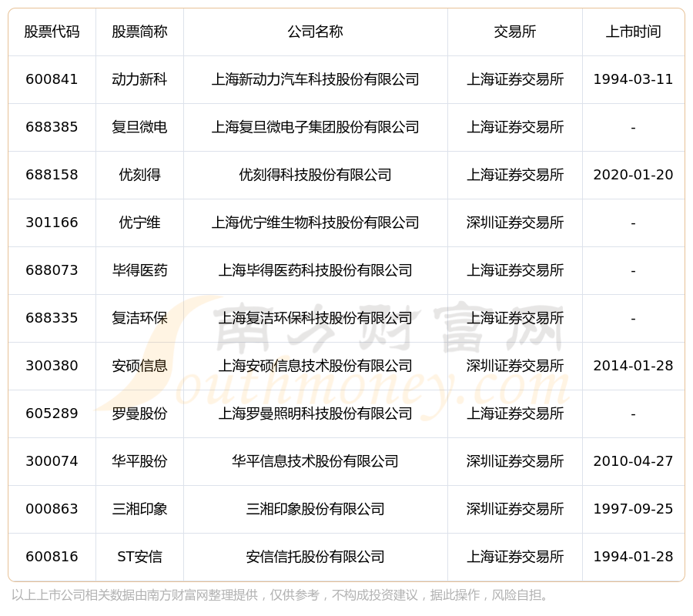Viewport: 693px width, 616px height.
Task: Click the 交易所 column header
Action: click(x=515, y=32)
